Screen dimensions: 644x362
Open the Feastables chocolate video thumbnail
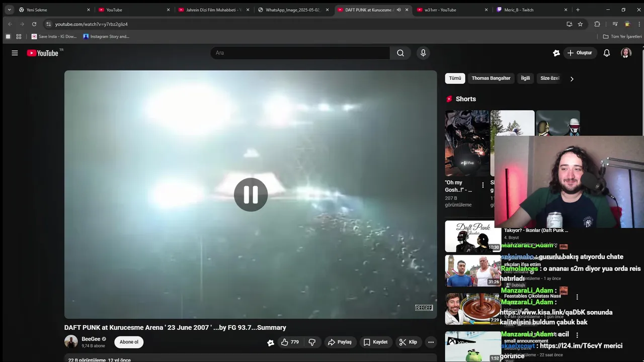pos(473,308)
